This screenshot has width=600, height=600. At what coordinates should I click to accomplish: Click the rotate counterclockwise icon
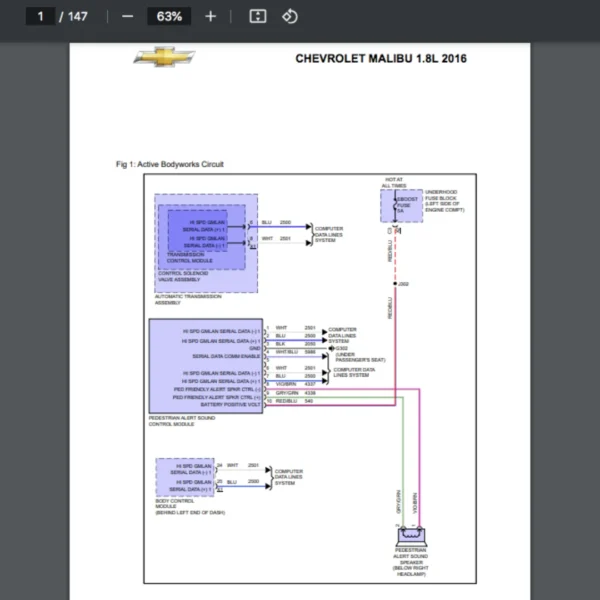[x=289, y=16]
